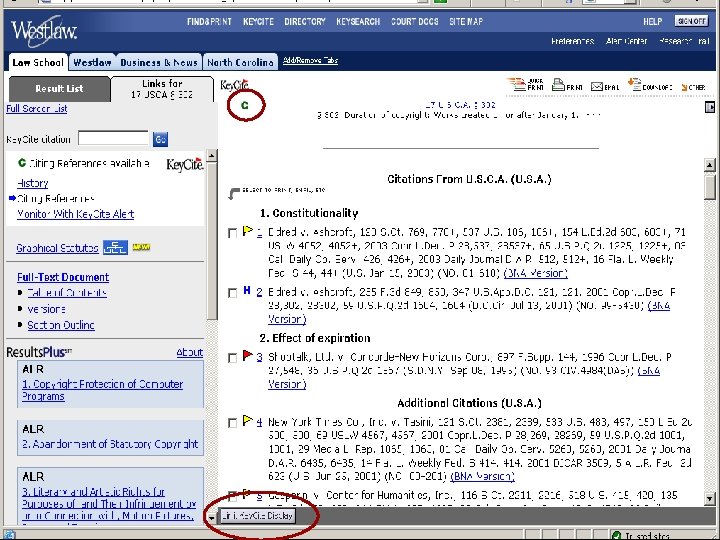Click KeyCite citation input field

(x=113, y=138)
